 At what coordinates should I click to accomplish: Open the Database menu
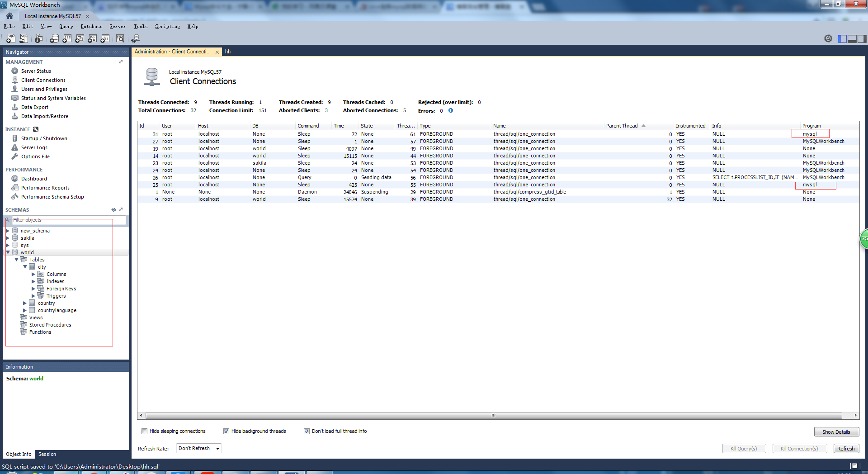coord(91,27)
